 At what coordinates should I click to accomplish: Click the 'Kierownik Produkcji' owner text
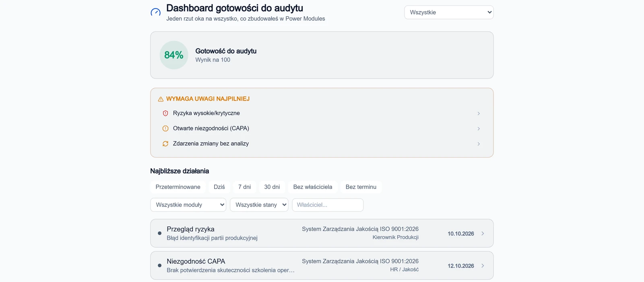tap(396, 237)
